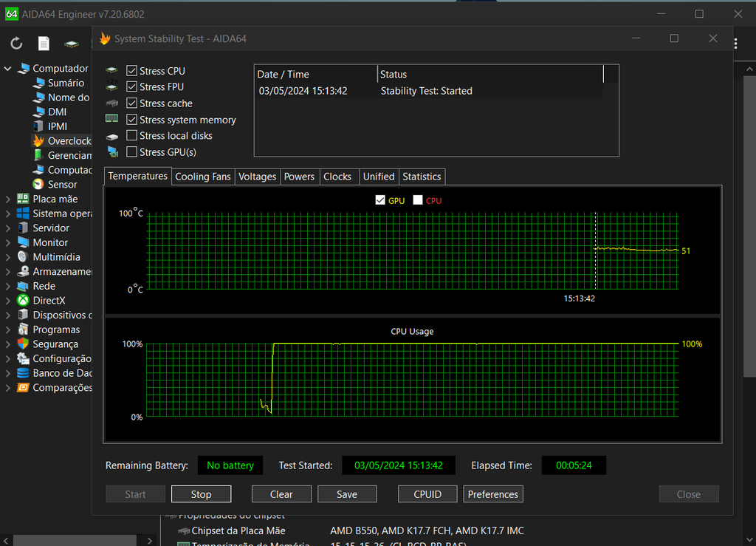This screenshot has height=546, width=756.
Task: Click the Date / Time column header
Action: point(316,75)
